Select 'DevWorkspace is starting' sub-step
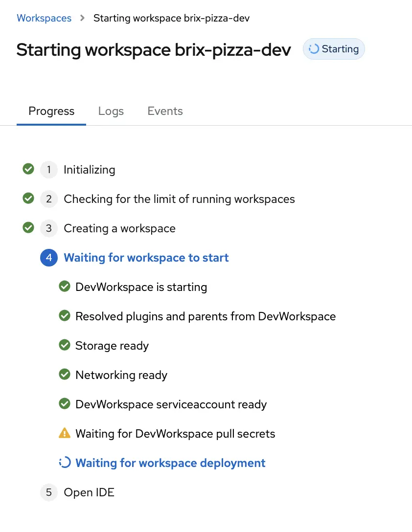Image resolution: width=412 pixels, height=532 pixels. (141, 287)
